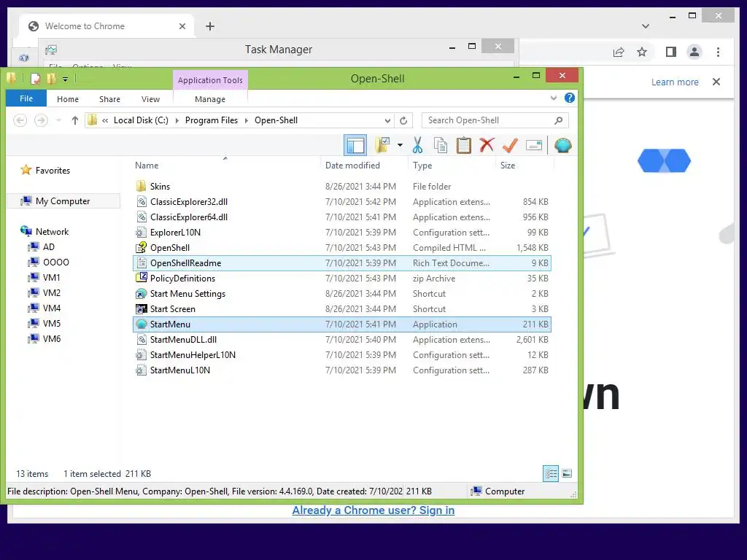Toggle the navigation pane toolbar button
The height and width of the screenshot is (560, 747).
355,145
